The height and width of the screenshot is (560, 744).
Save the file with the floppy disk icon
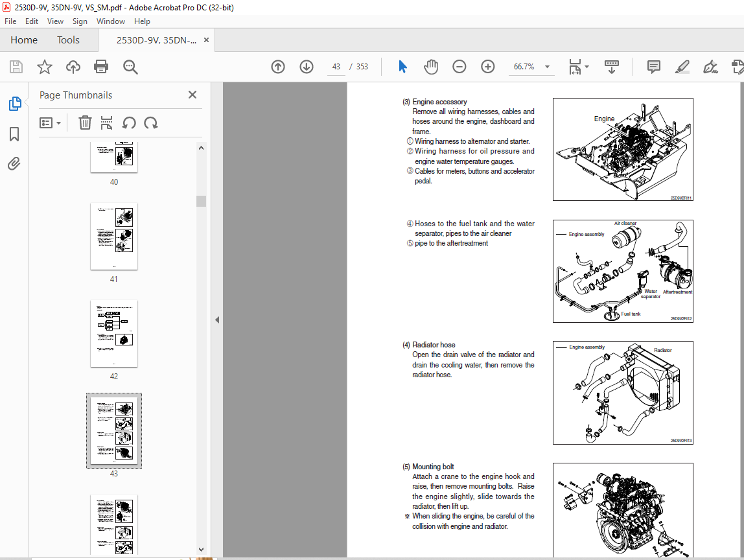(x=16, y=67)
